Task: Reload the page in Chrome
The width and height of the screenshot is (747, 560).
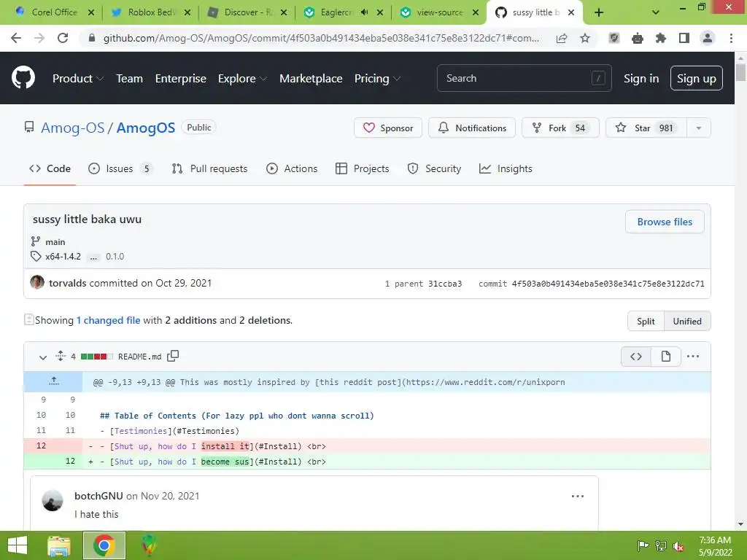Action: (x=63, y=38)
